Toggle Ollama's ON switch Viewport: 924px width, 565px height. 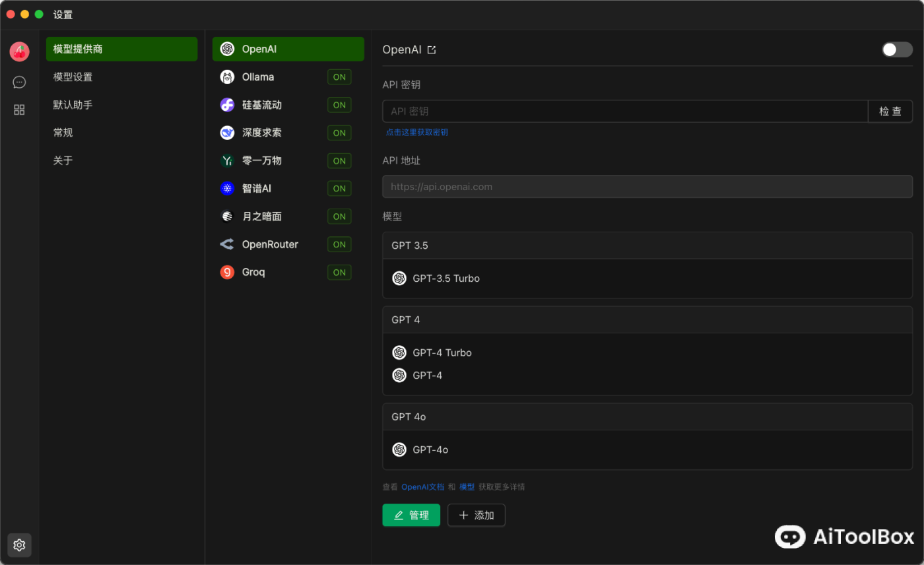pos(339,77)
